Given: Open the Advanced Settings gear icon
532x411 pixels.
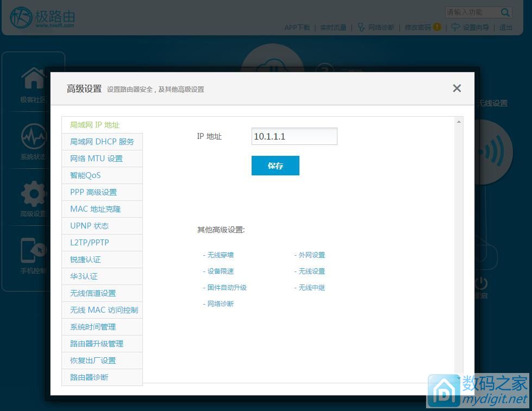Looking at the screenshot, I should click(33, 193).
